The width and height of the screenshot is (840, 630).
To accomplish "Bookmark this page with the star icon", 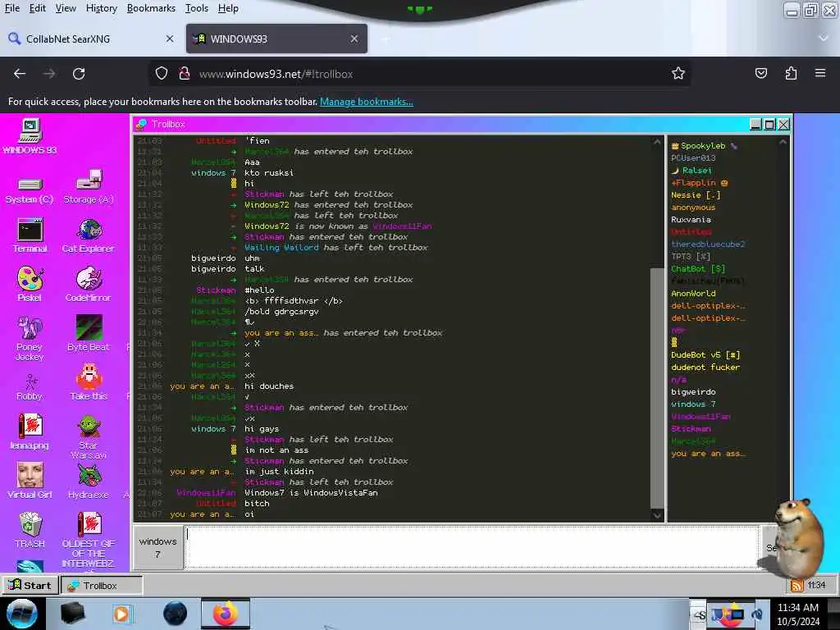I will click(x=678, y=73).
